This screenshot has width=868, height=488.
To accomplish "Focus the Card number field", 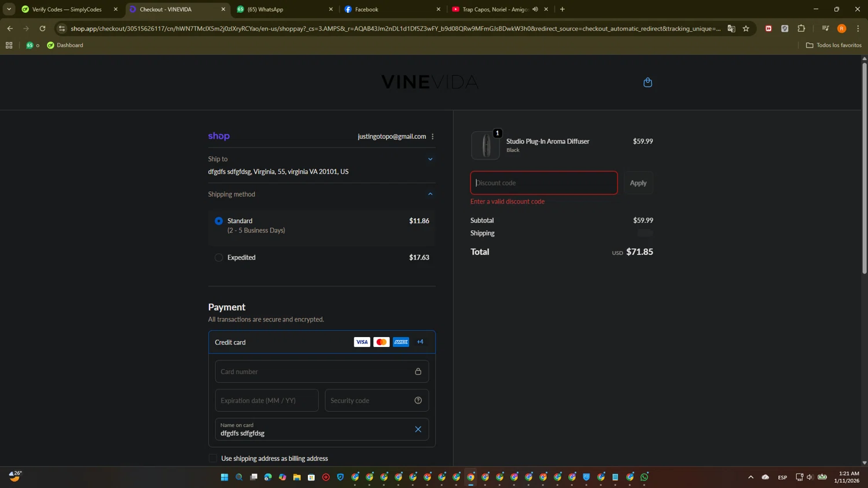I will (322, 371).
